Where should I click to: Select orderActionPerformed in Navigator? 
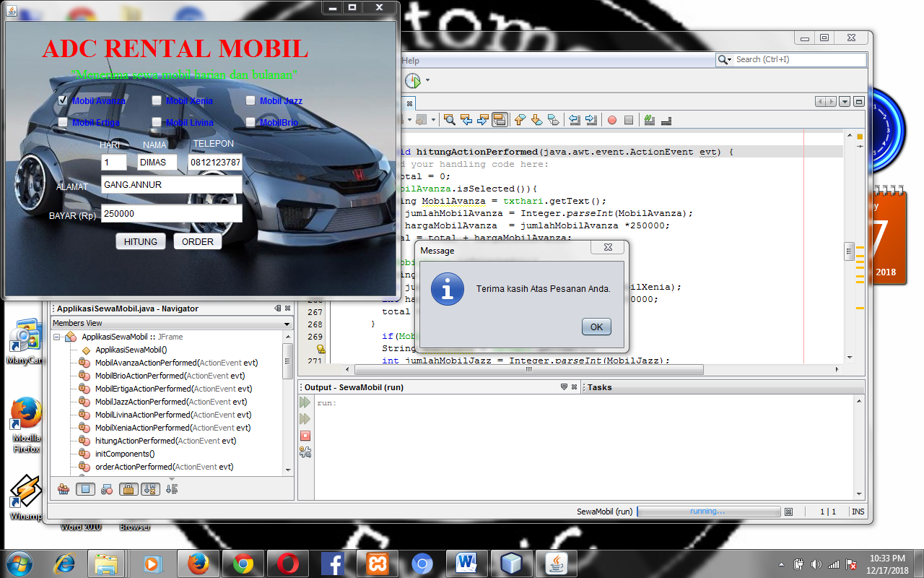[x=164, y=467]
